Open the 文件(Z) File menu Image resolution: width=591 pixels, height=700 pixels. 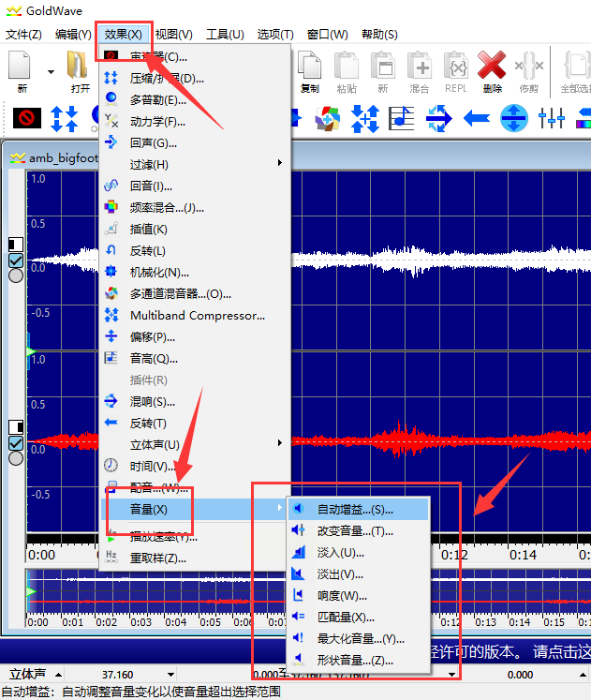point(23,35)
